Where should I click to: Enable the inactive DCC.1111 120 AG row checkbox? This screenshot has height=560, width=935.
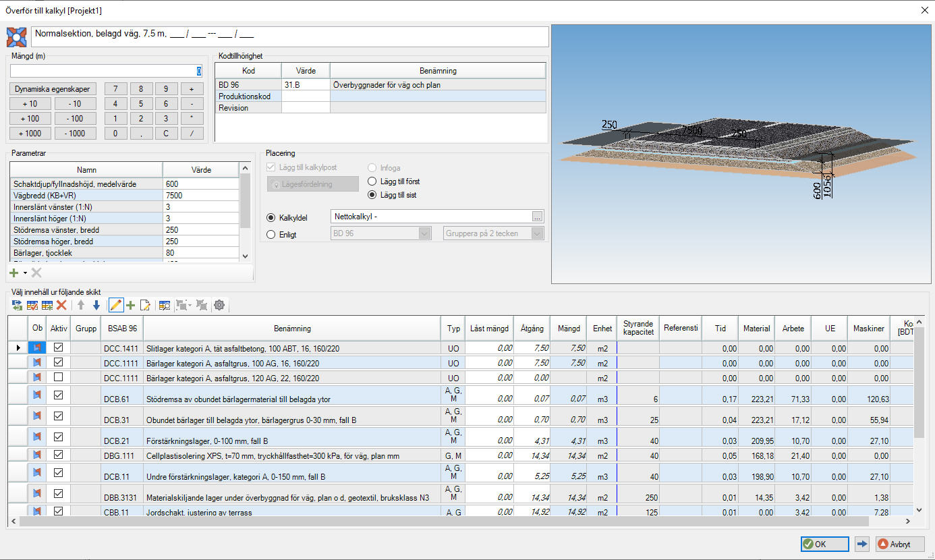tap(58, 377)
